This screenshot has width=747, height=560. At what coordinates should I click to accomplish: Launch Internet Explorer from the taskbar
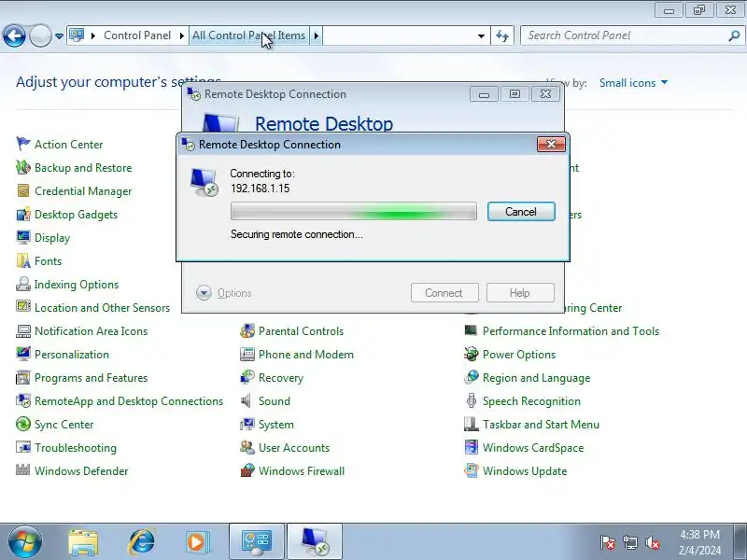coord(141,542)
